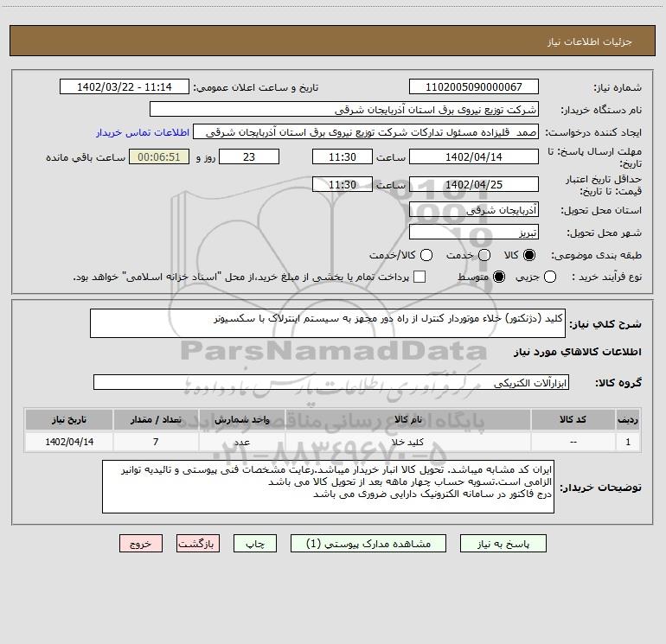The image size is (666, 644).
Task: Click the کد کالا column header
Action: click(x=573, y=419)
